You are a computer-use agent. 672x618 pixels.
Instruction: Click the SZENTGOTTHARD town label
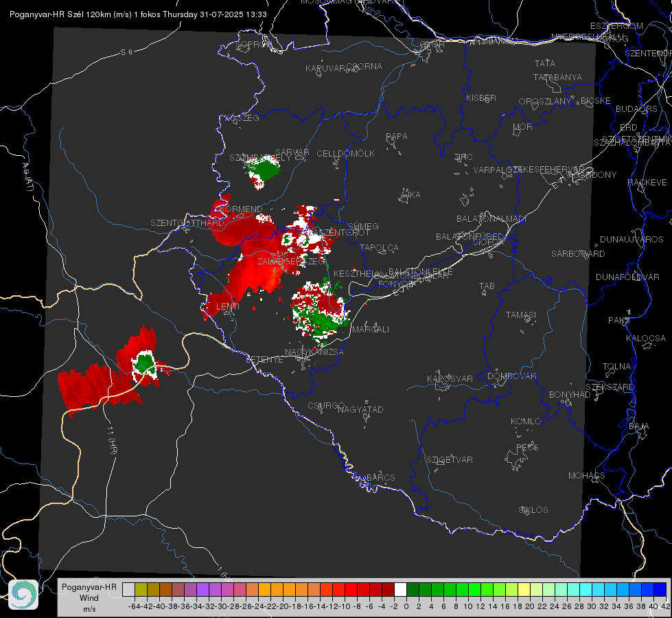coord(187,223)
